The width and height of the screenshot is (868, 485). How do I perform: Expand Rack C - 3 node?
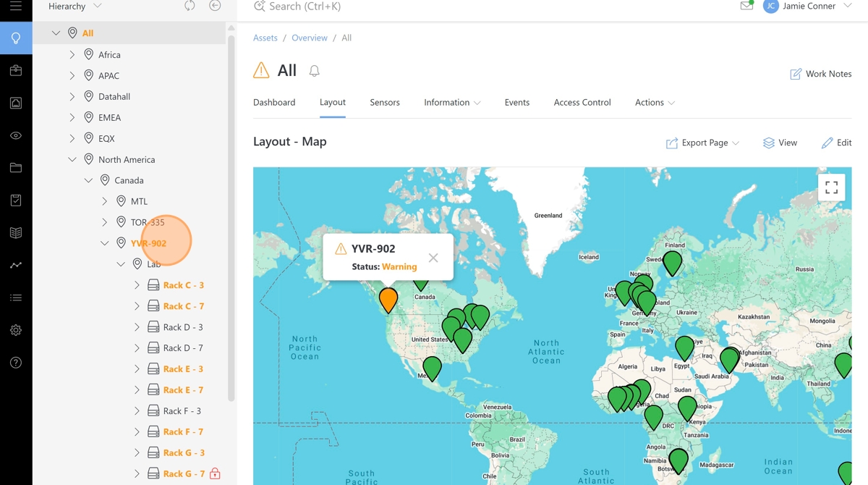click(137, 285)
